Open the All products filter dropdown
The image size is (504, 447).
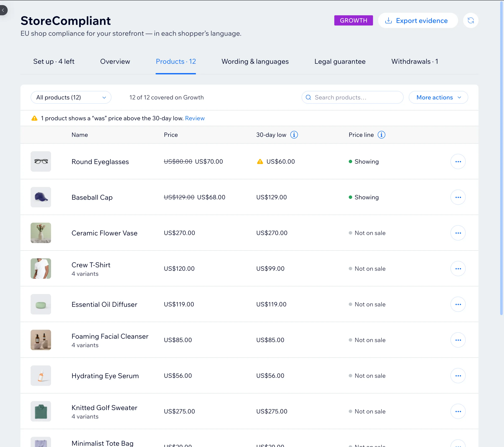tap(71, 97)
